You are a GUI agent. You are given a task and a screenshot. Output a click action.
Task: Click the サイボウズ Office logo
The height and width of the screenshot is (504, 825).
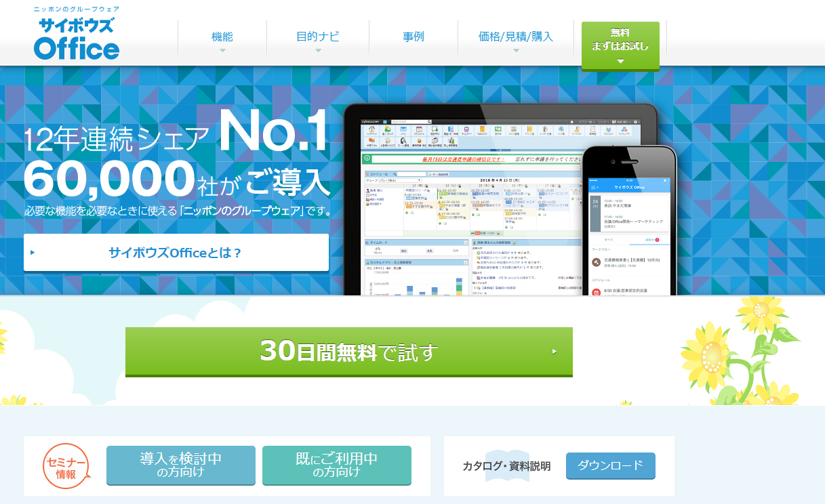point(77,39)
